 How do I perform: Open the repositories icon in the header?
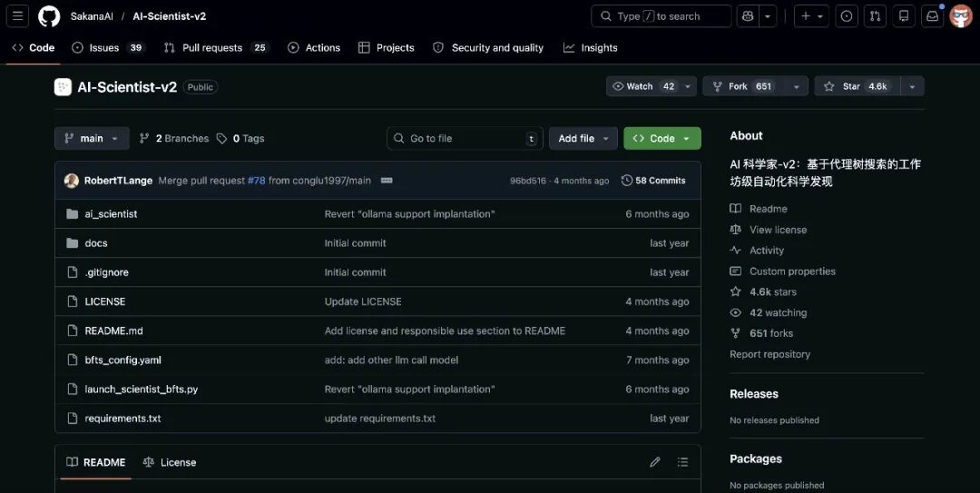click(x=904, y=16)
